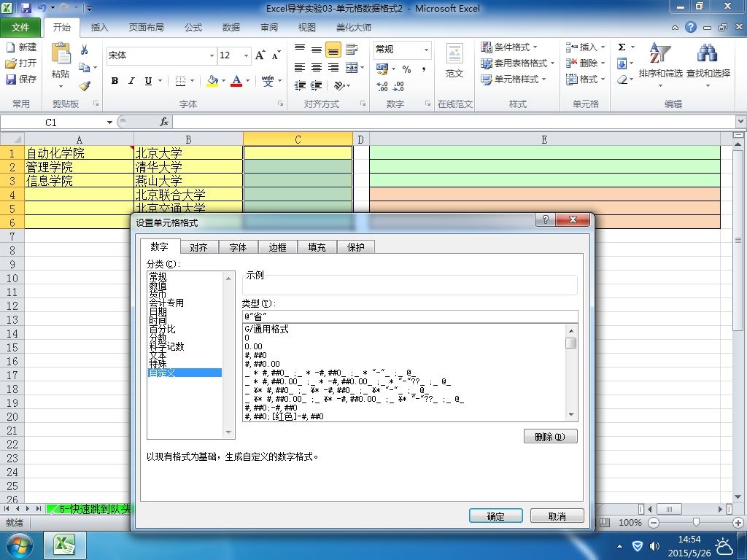Align cell text to the right
Screen dimensions: 747x560
pyautogui.click(x=333, y=68)
